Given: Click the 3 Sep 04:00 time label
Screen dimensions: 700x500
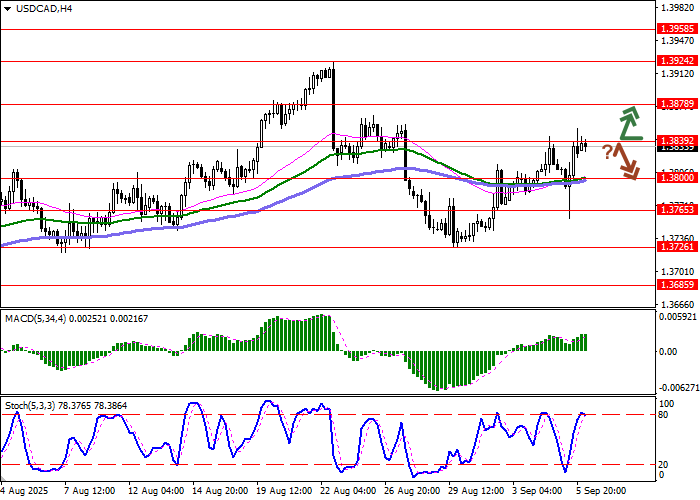Looking at the screenshot, I should tap(538, 491).
